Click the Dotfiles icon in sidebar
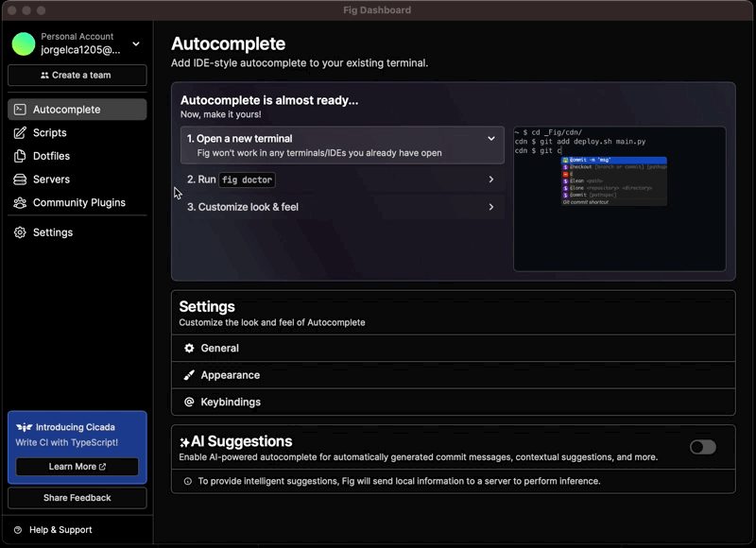 20,156
